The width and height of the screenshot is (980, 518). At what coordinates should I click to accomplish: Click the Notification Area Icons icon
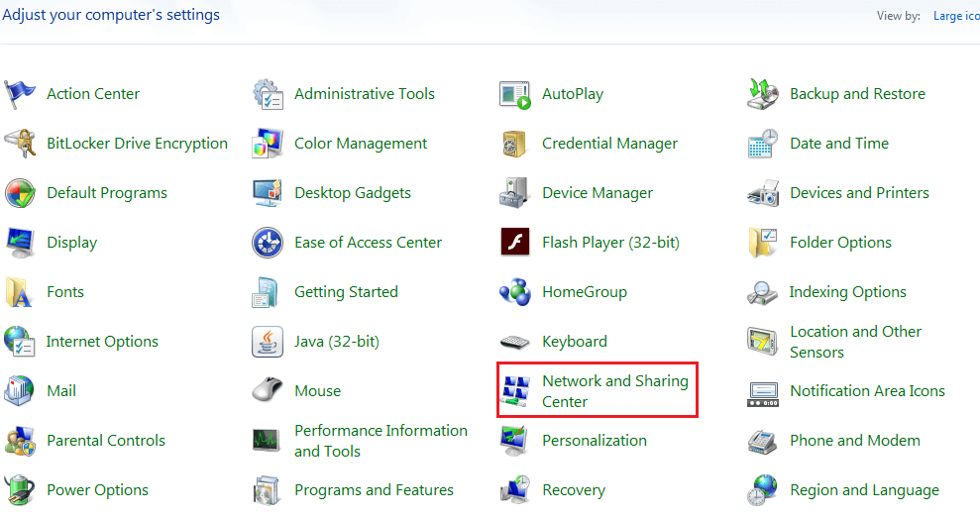tap(763, 393)
